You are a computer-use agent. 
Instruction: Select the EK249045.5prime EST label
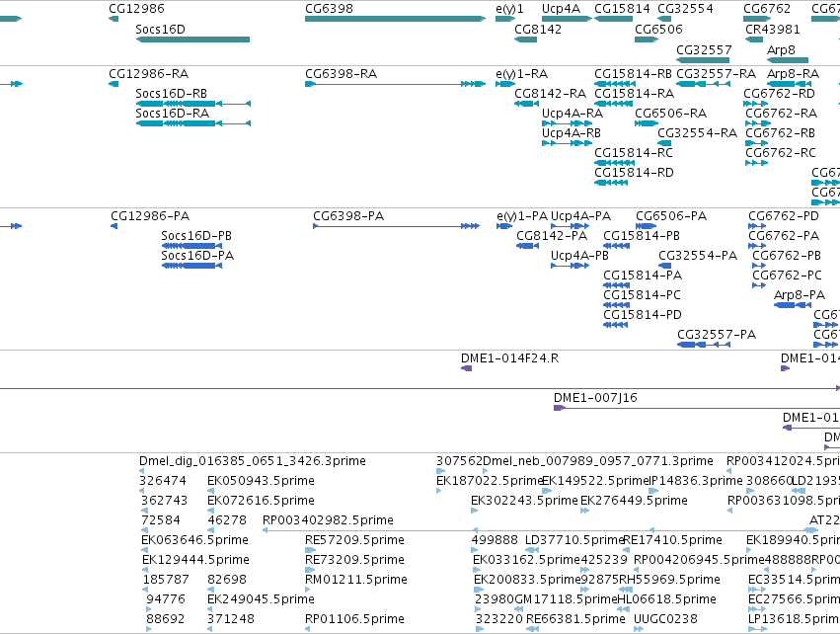[261, 599]
